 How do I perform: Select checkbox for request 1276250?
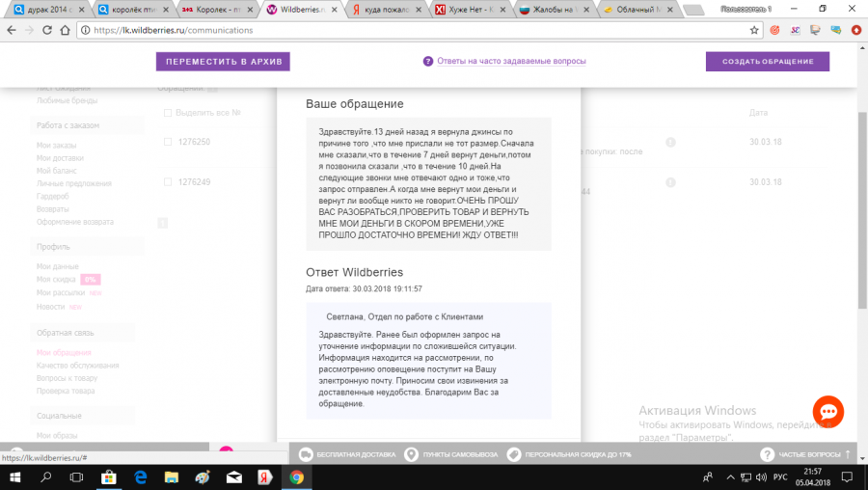(168, 142)
